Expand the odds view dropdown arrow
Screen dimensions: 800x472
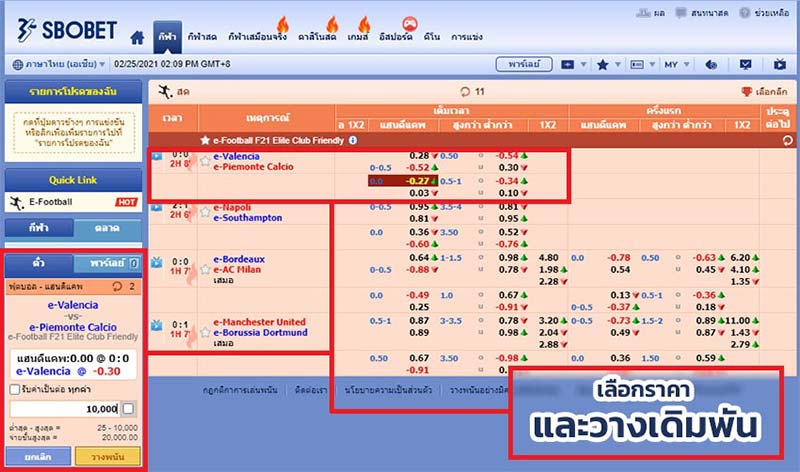point(652,64)
